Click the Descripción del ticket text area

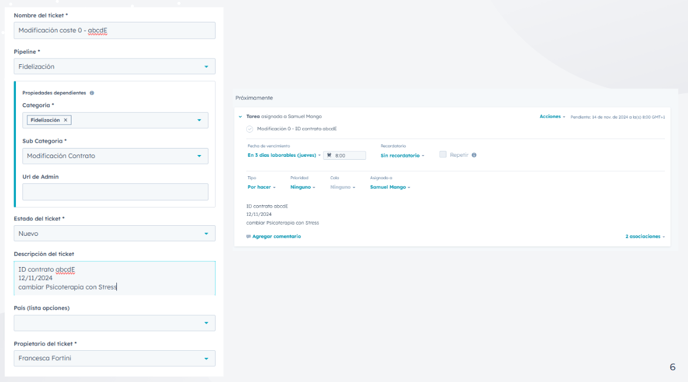point(115,278)
